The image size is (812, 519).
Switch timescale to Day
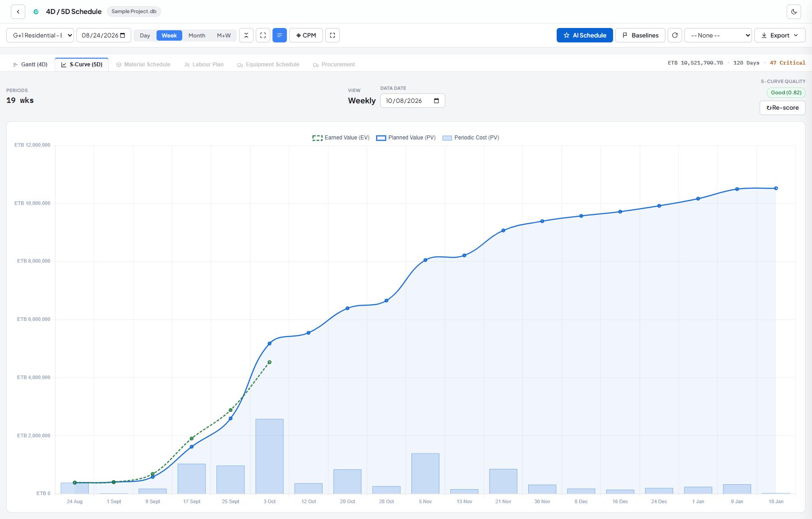(145, 36)
